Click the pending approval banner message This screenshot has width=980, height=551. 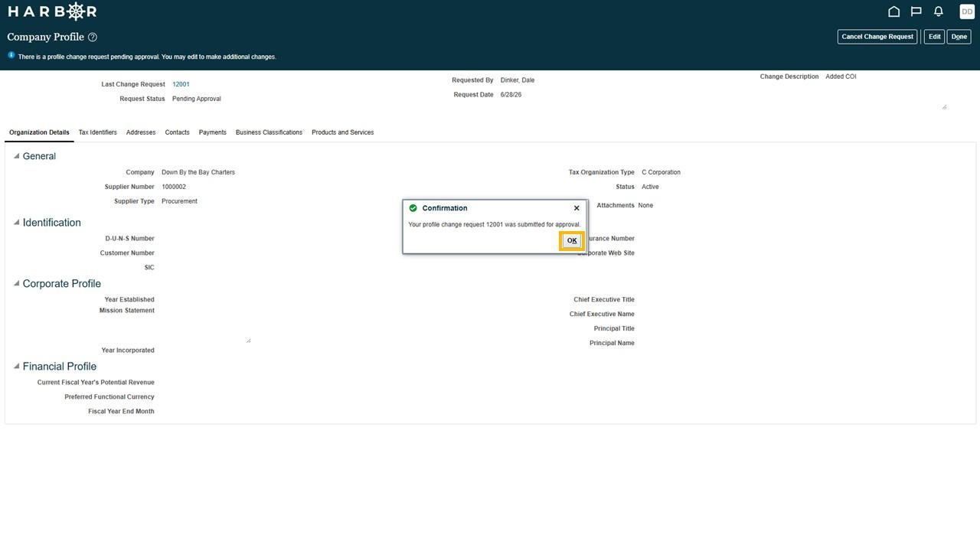[147, 57]
